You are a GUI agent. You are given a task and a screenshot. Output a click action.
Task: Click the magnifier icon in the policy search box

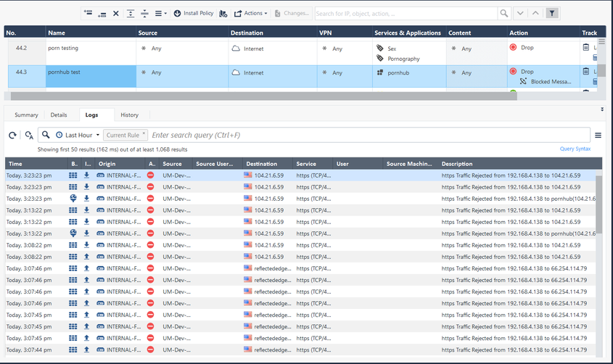pos(504,13)
